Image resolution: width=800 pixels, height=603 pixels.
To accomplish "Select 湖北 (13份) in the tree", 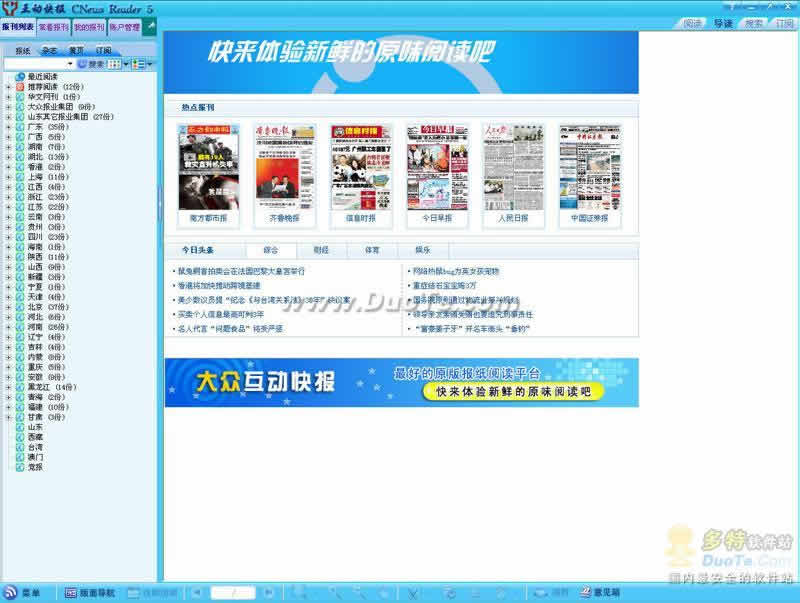I will click(x=48, y=157).
